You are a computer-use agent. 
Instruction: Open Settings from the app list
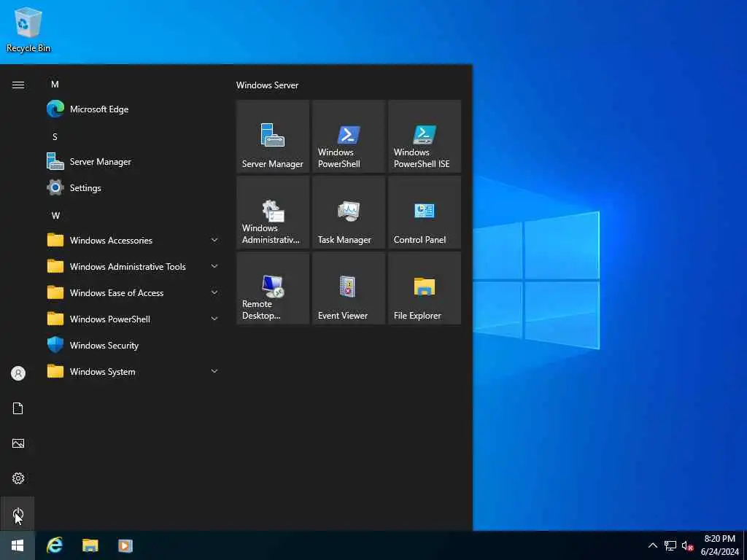pos(133,187)
